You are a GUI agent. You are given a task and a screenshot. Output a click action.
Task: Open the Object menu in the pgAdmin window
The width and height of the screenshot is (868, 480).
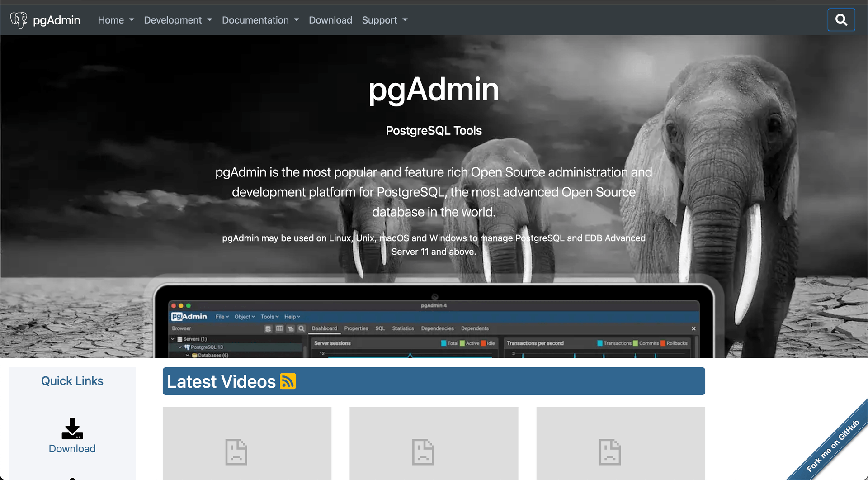pyautogui.click(x=244, y=316)
